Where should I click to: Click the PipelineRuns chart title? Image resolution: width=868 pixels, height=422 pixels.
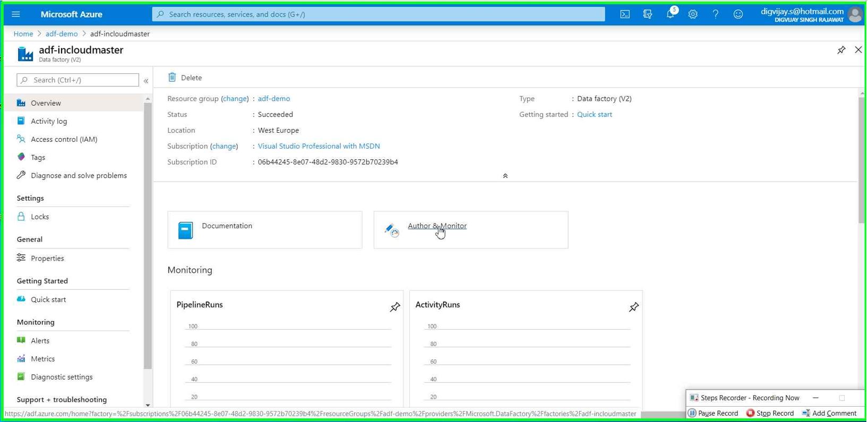point(200,305)
